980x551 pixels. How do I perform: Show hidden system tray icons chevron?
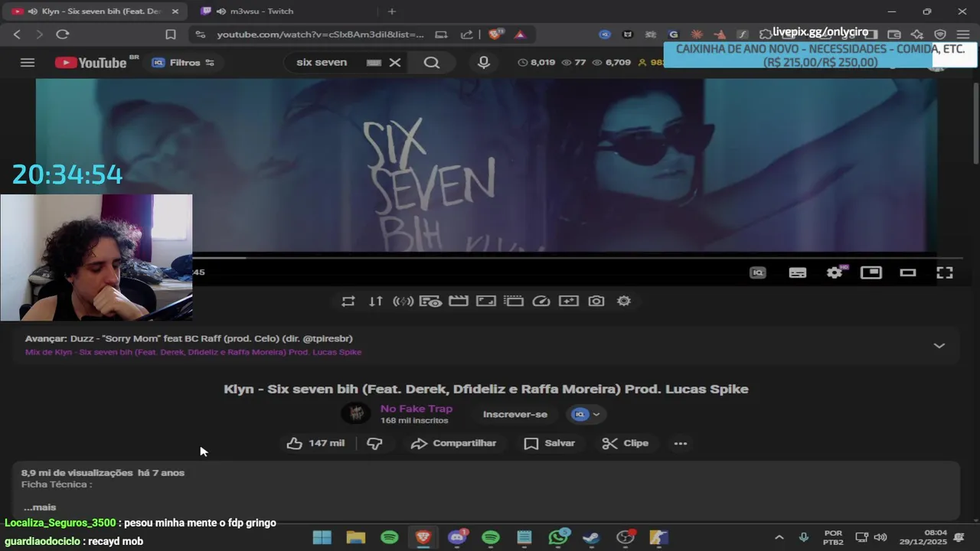click(779, 537)
